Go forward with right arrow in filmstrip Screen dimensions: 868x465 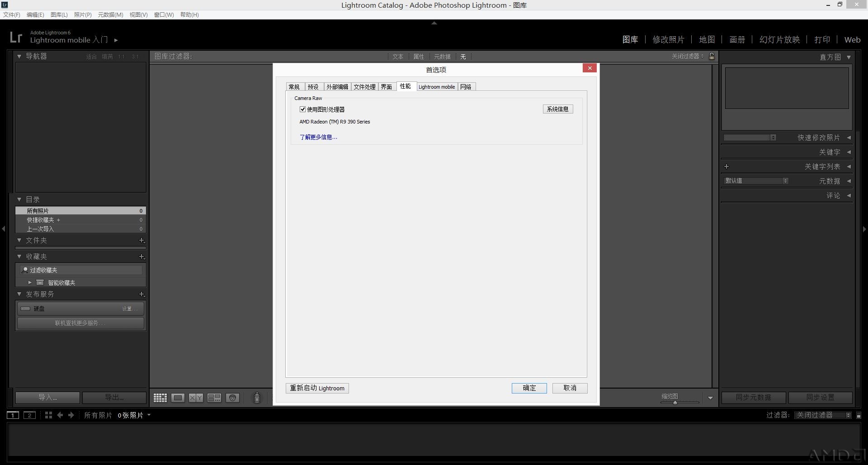click(71, 415)
